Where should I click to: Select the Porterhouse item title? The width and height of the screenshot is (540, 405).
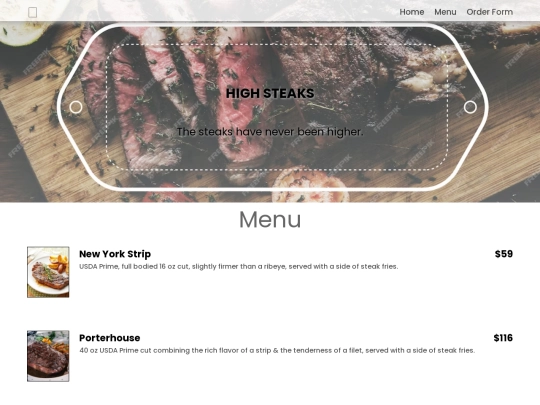[110, 338]
